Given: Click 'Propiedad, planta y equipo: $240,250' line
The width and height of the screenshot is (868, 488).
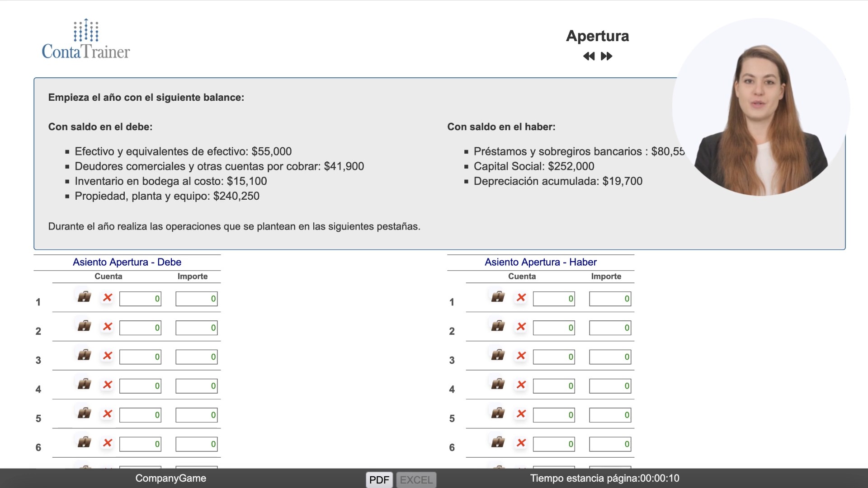Looking at the screenshot, I should pyautogui.click(x=167, y=196).
